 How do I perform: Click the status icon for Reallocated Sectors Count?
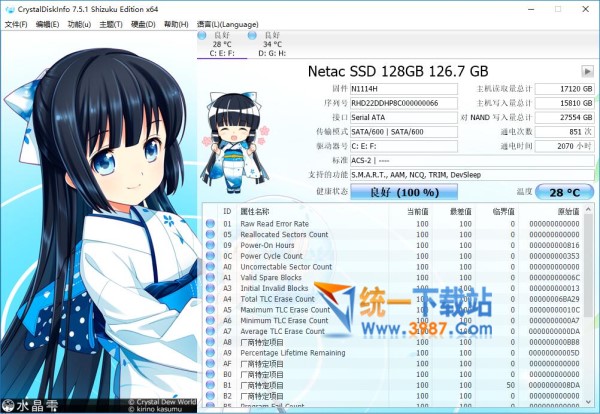[210, 234]
